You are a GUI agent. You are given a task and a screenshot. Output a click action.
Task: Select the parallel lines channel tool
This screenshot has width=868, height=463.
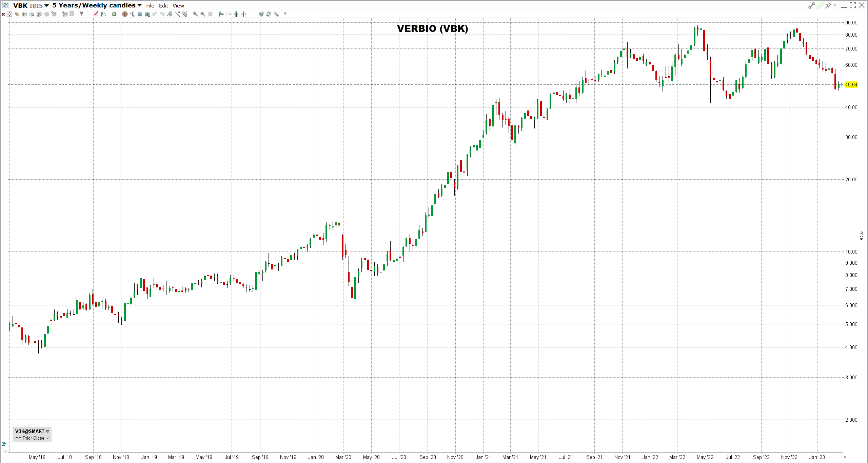(x=185, y=14)
